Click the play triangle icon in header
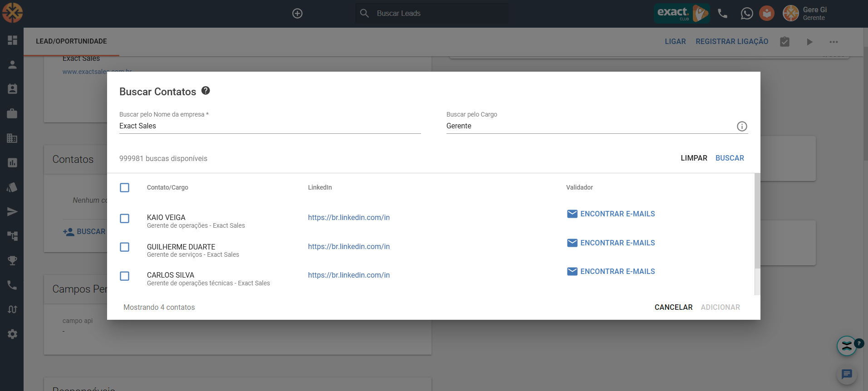This screenshot has height=391, width=868. 809,42
